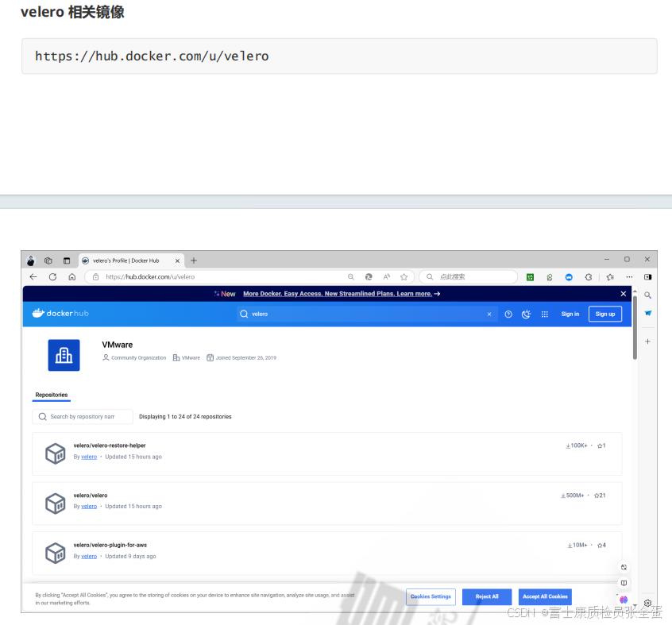Open browser profile avatar icon

[x=31, y=260]
